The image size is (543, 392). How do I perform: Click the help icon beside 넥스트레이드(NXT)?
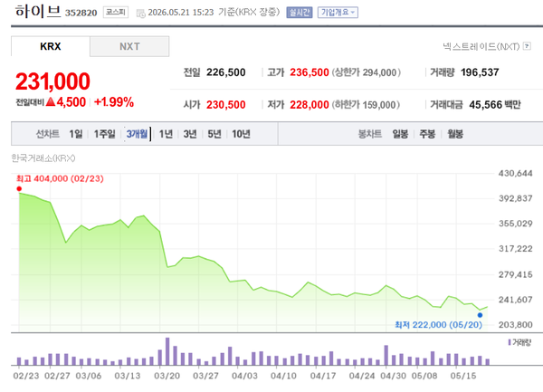tap(527, 46)
